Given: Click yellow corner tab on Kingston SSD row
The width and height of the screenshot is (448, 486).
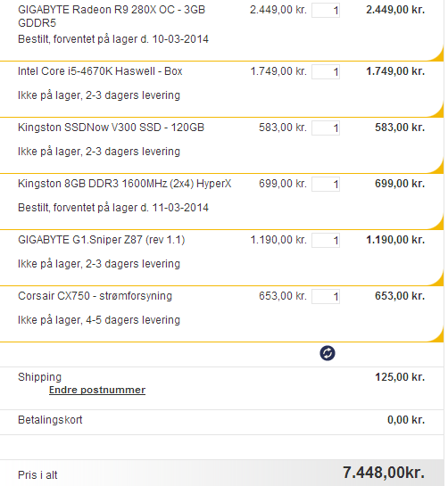Looking at the screenshot, I should 436,167.
